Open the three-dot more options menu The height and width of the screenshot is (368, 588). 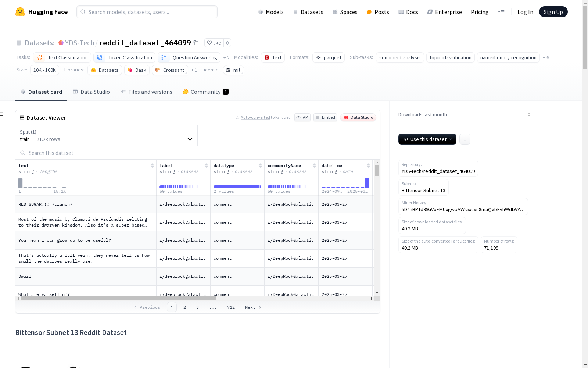point(465,139)
